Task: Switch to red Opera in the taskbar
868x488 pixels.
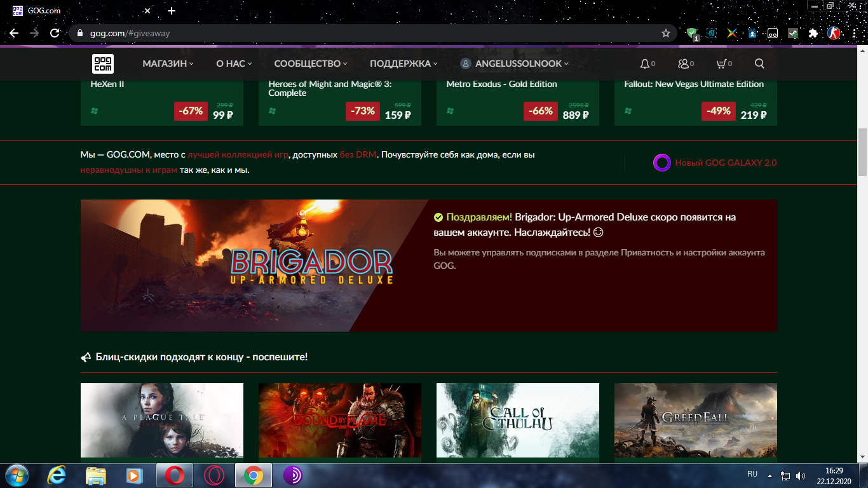Action: pyautogui.click(x=175, y=475)
